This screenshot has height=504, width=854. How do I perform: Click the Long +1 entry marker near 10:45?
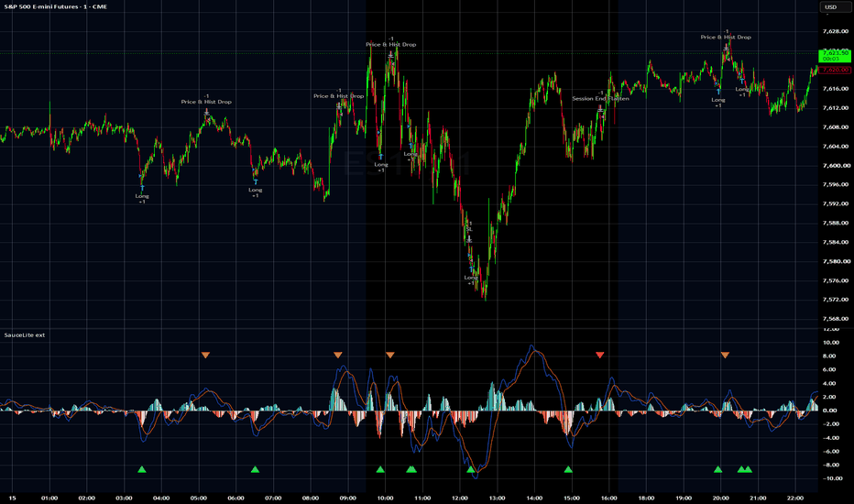(x=411, y=146)
